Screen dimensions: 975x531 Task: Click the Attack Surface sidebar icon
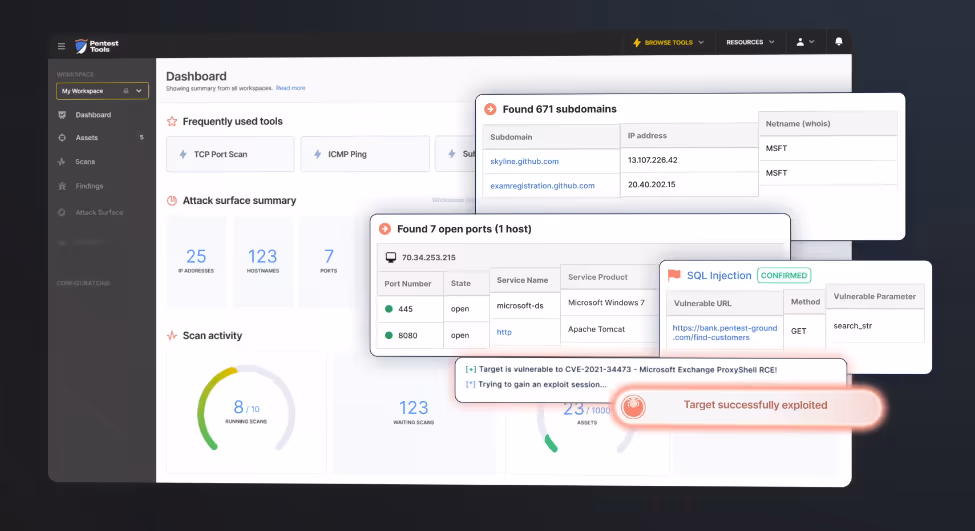pos(62,213)
